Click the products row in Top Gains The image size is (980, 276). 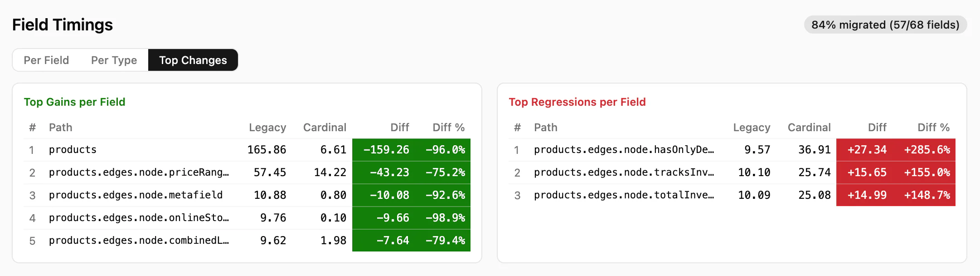(x=73, y=150)
